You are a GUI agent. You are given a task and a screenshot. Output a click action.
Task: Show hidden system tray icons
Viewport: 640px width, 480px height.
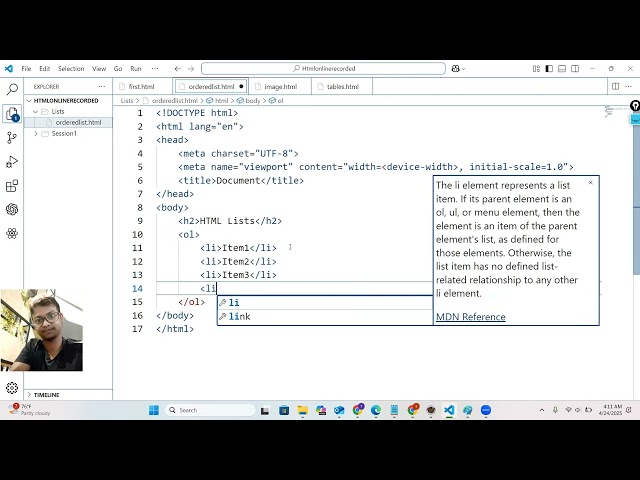click(x=542, y=410)
